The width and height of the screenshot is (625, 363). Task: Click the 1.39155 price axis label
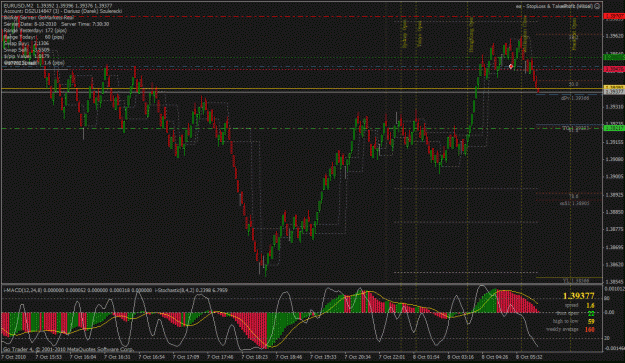point(615,142)
